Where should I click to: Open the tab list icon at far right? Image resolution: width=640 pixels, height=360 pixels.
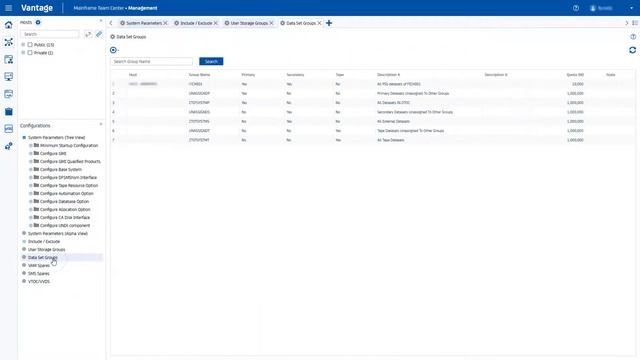pyautogui.click(x=635, y=23)
